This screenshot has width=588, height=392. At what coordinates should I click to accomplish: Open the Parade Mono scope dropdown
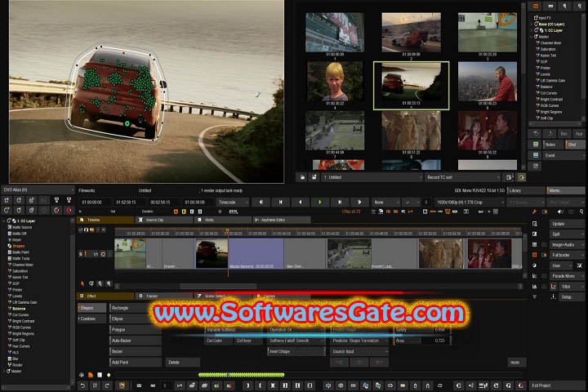568,276
